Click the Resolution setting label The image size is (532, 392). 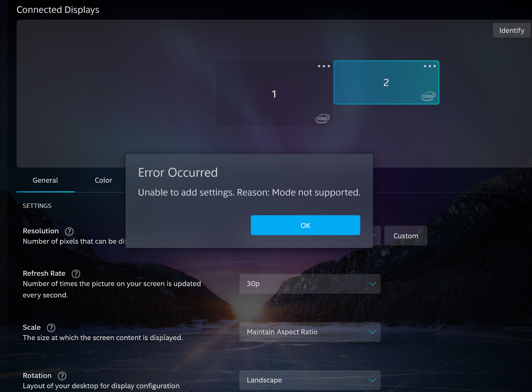41,231
